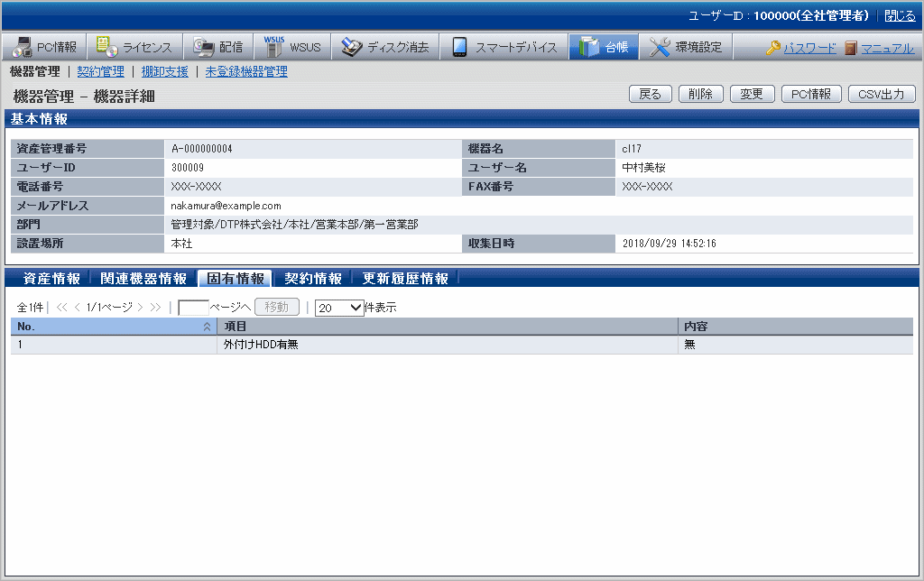Select the 台帳 ledger icon
This screenshot has width=924, height=581.
[x=589, y=47]
